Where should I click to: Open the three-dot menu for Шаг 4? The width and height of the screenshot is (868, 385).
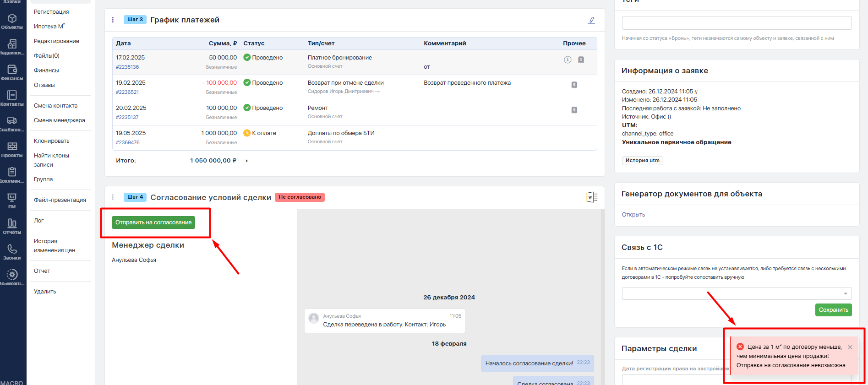pyautogui.click(x=113, y=197)
